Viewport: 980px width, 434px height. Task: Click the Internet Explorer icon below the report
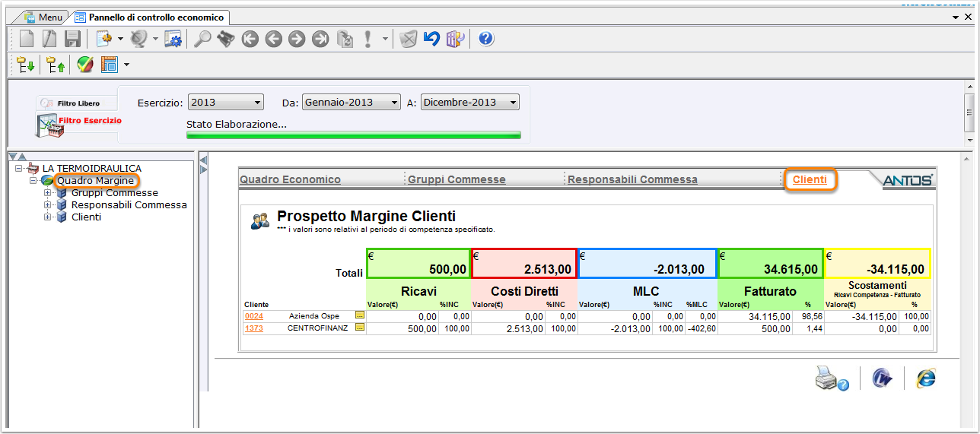click(926, 378)
